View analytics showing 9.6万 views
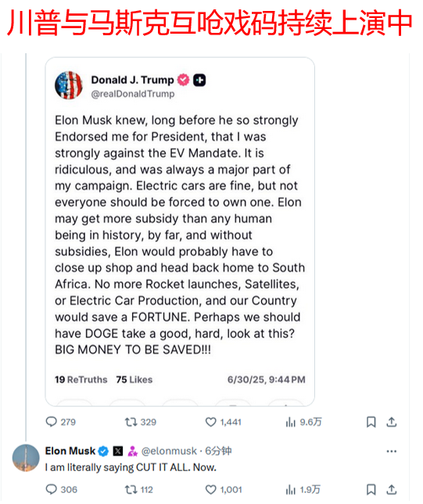Image resolution: width=423 pixels, height=504 pixels. coord(303,422)
